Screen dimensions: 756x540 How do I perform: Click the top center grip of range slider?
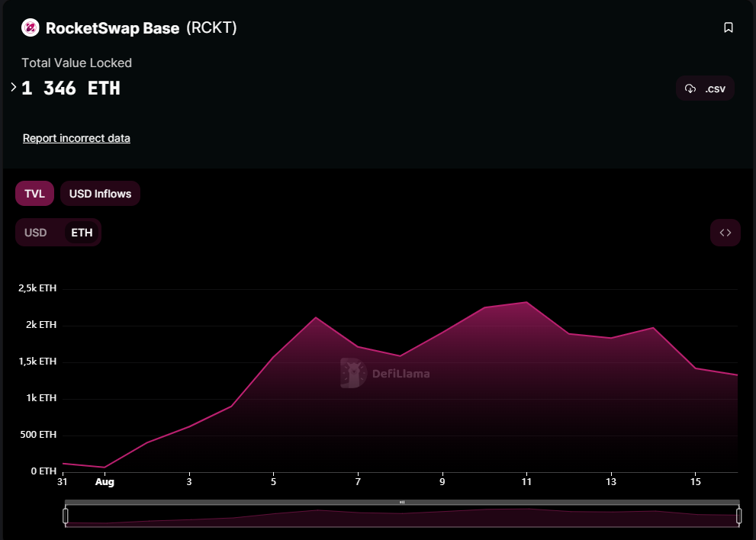click(402, 503)
